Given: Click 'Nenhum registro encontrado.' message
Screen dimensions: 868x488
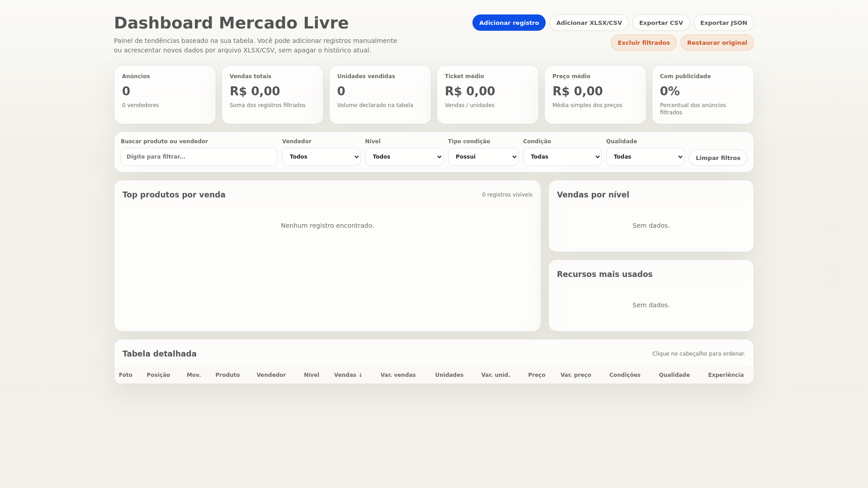Looking at the screenshot, I should tap(327, 225).
